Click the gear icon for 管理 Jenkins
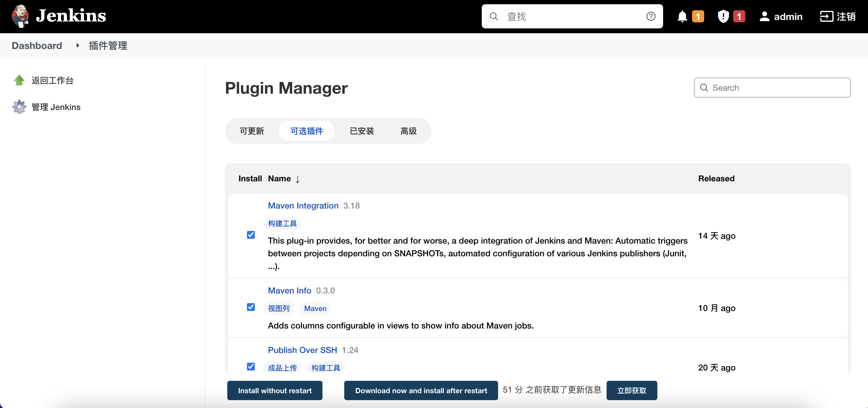 (x=19, y=107)
